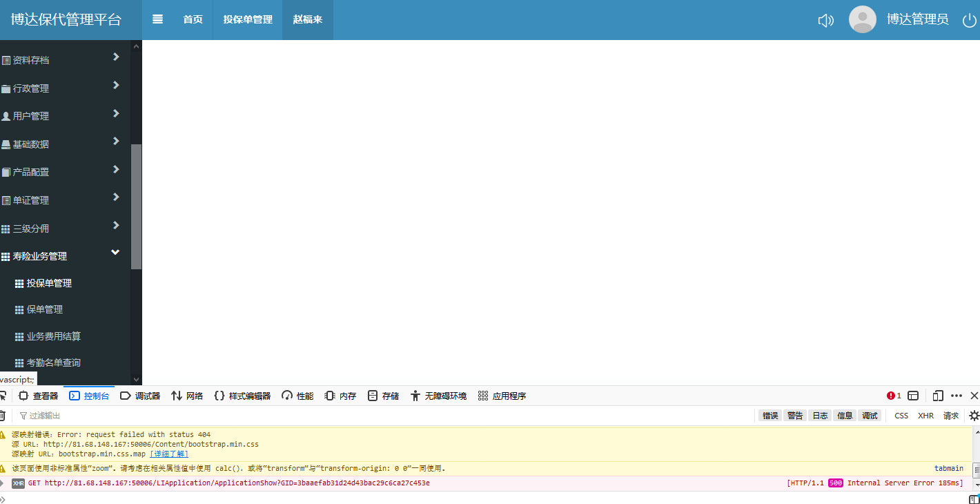
Task: Open the 应用程序 DevTools tab
Action: tap(502, 396)
